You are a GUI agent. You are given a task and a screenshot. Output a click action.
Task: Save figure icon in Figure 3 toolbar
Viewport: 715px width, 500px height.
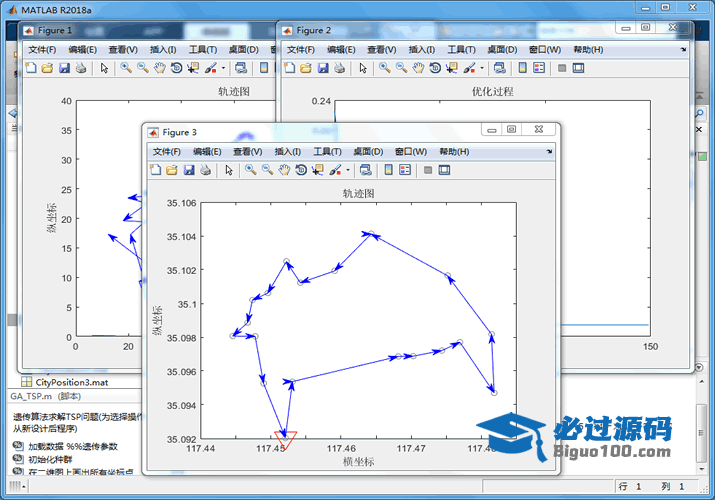pos(189,170)
